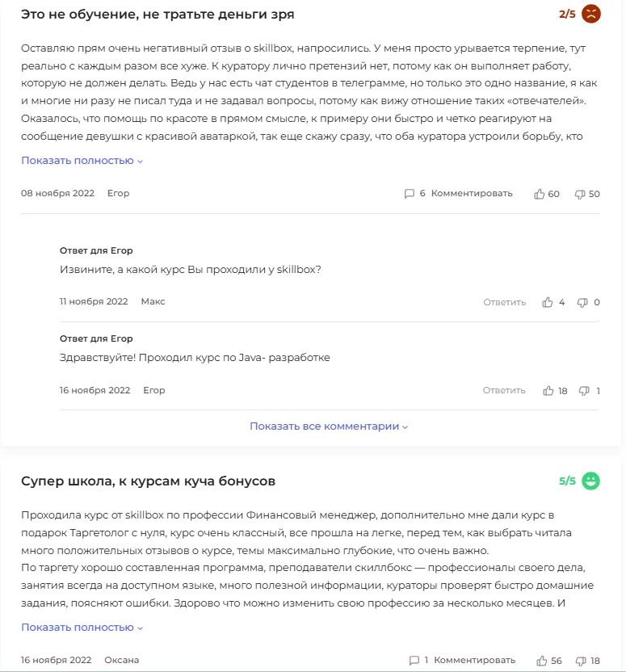Expand full text of Егор's review
This screenshot has height=672, width=626.
point(82,161)
